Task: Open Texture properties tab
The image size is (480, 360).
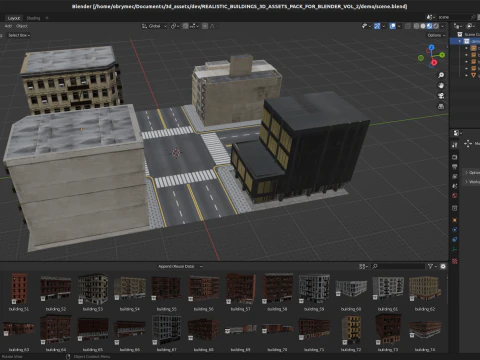Action: 455,261
